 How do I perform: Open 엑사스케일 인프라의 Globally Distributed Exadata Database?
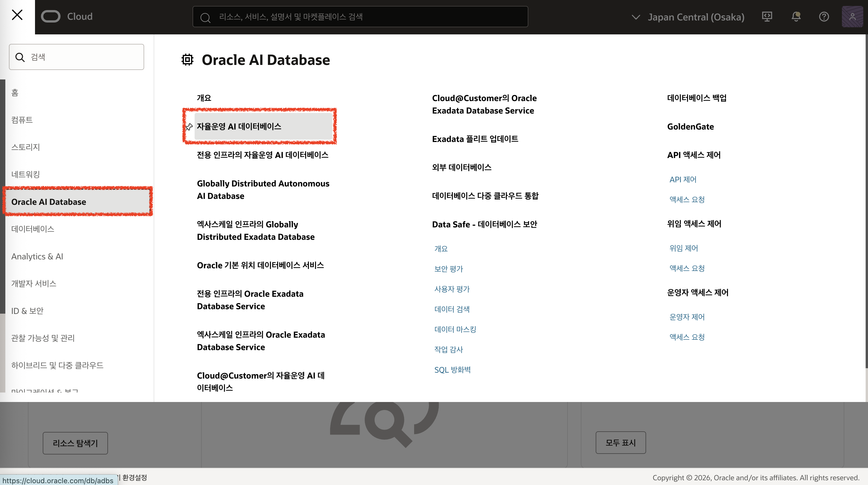(255, 231)
